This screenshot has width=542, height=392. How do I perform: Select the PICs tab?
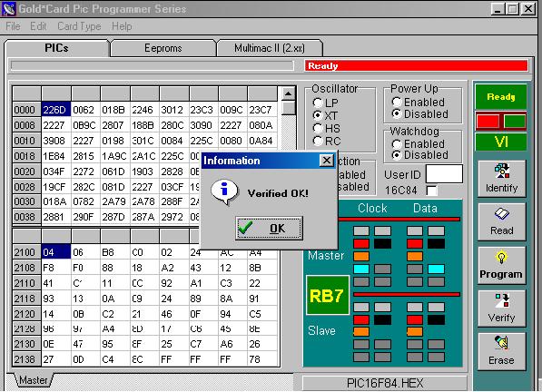pos(56,48)
